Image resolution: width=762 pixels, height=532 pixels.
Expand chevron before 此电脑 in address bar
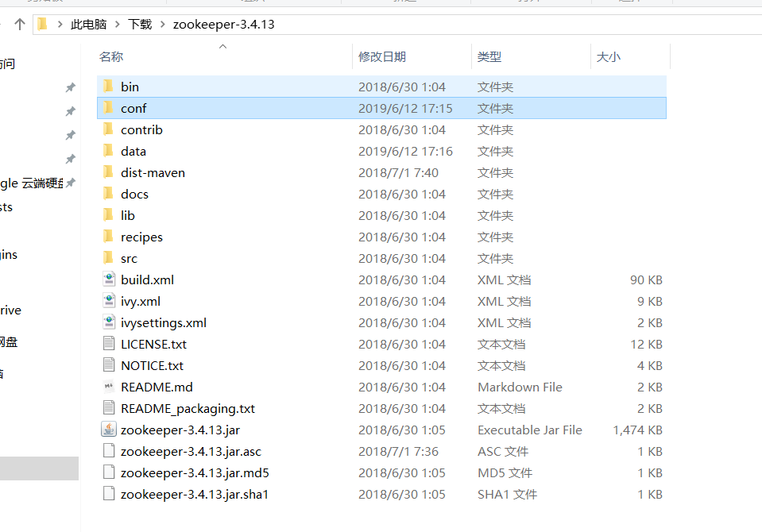(x=60, y=25)
